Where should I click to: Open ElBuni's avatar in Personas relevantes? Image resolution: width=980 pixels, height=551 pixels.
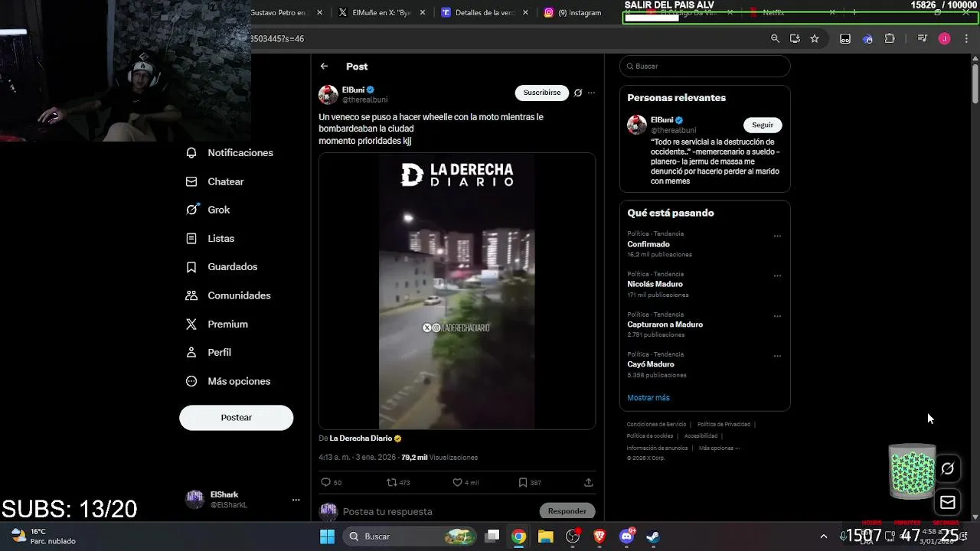[637, 125]
